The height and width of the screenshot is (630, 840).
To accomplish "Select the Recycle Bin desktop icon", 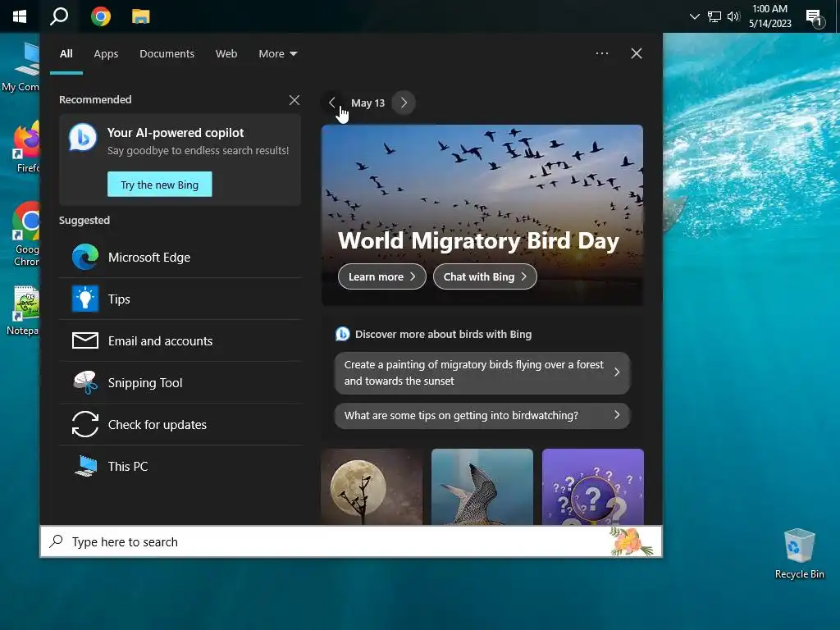I will 799,554.
